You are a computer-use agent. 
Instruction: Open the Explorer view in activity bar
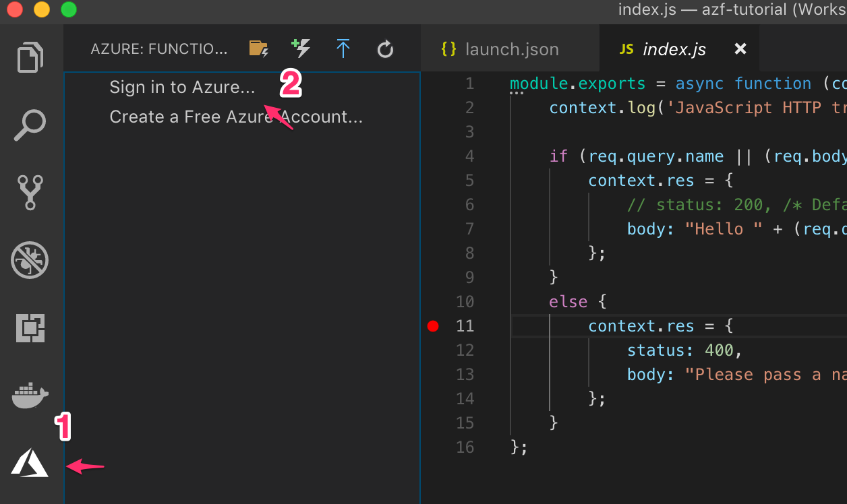pyautogui.click(x=30, y=57)
